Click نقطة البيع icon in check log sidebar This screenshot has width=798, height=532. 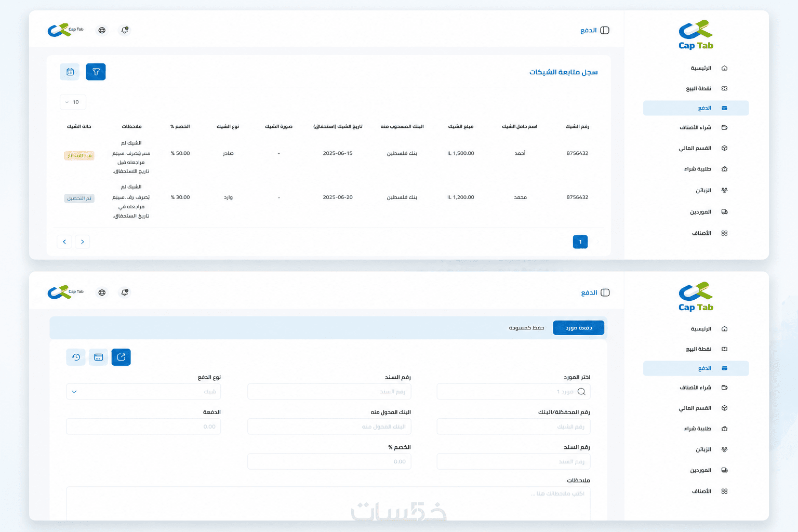tap(725, 88)
